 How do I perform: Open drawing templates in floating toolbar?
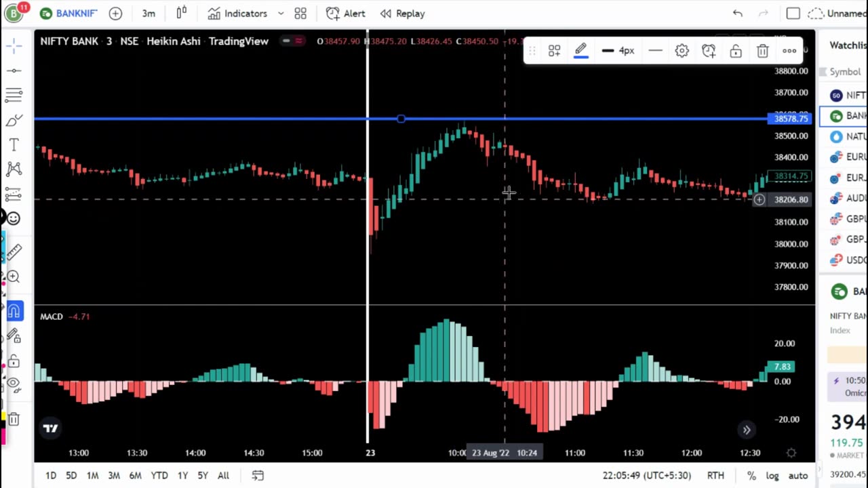(x=554, y=51)
